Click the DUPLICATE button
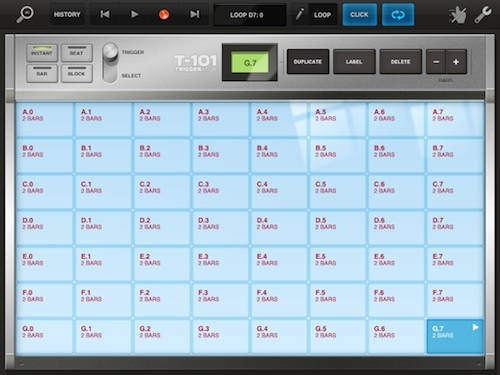The width and height of the screenshot is (500, 375). pyautogui.click(x=308, y=62)
